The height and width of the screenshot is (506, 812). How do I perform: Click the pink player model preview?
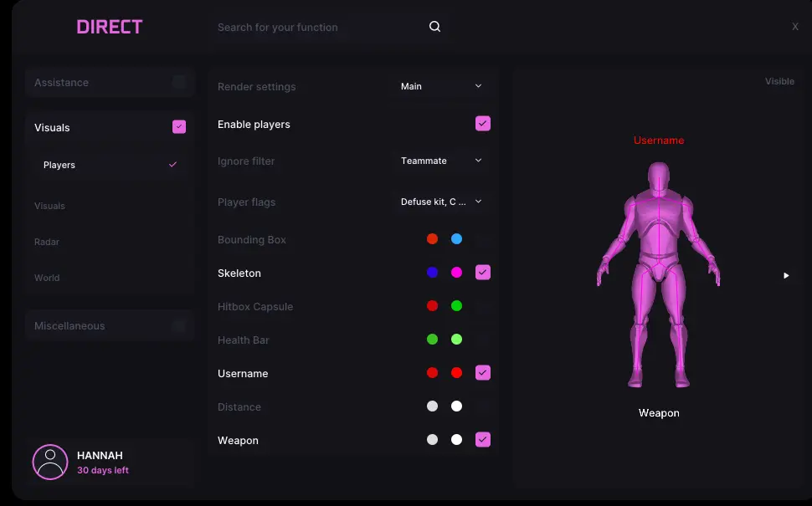659,275
